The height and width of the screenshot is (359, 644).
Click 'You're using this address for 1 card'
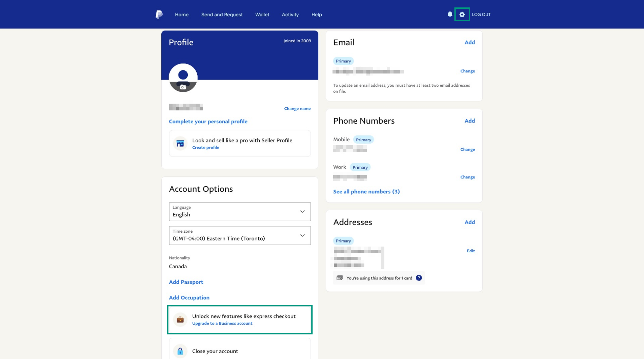pyautogui.click(x=379, y=278)
